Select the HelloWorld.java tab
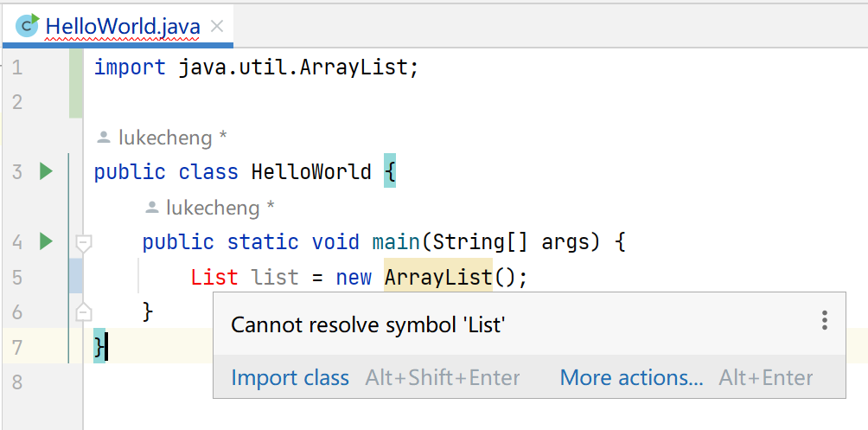 point(122,27)
